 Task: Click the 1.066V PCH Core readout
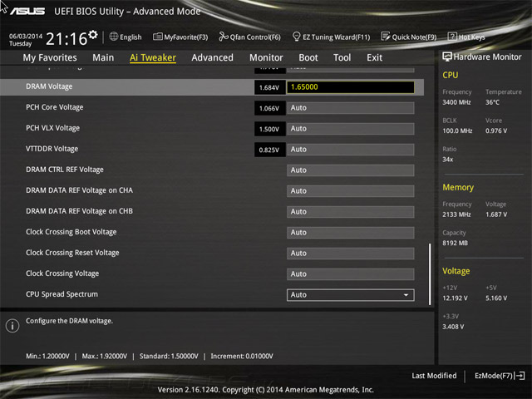click(269, 108)
